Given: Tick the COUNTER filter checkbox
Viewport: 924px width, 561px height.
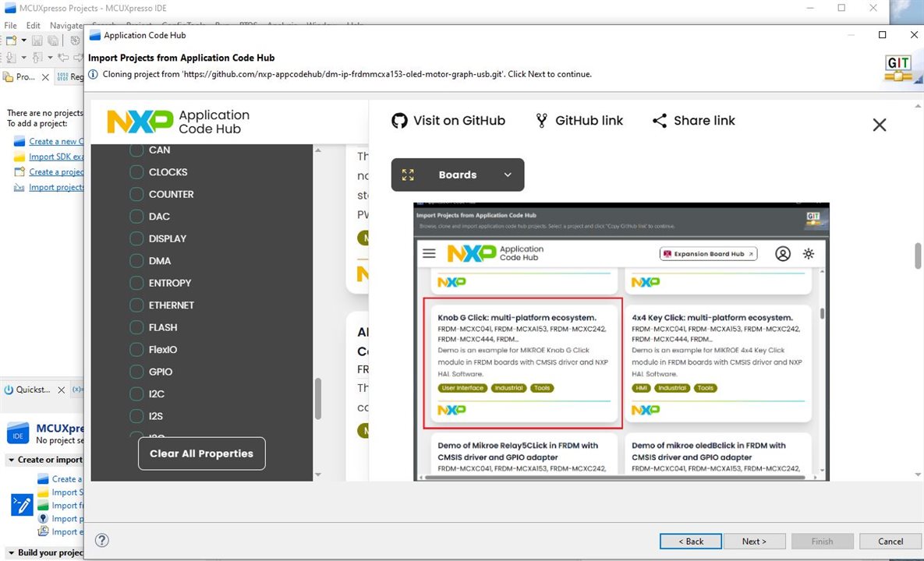Looking at the screenshot, I should click(136, 194).
